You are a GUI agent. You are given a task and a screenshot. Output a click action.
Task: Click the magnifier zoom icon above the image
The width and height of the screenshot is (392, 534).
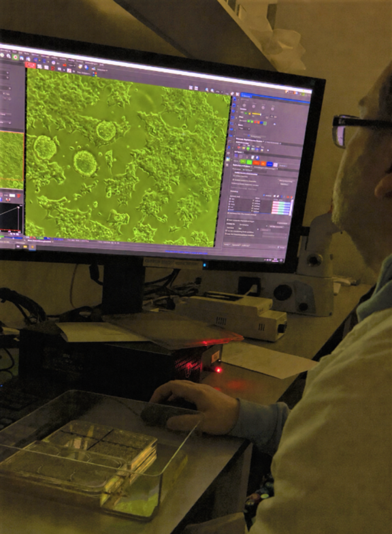(x=207, y=90)
